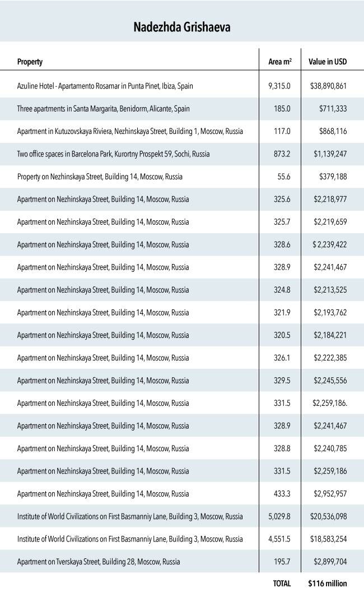Click the $116 million total value

click(328, 584)
